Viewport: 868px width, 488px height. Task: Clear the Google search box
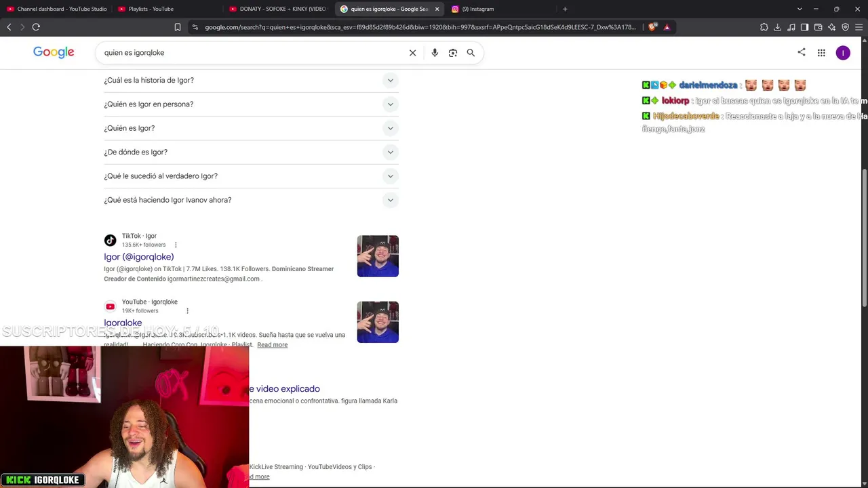[x=412, y=53]
